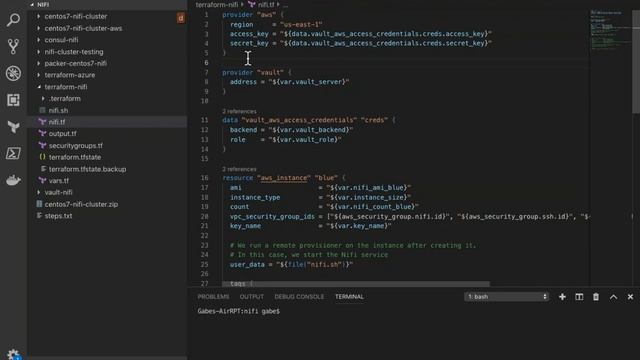The height and width of the screenshot is (360, 640).
Task: Open the Extensions view icon
Action: point(13,100)
